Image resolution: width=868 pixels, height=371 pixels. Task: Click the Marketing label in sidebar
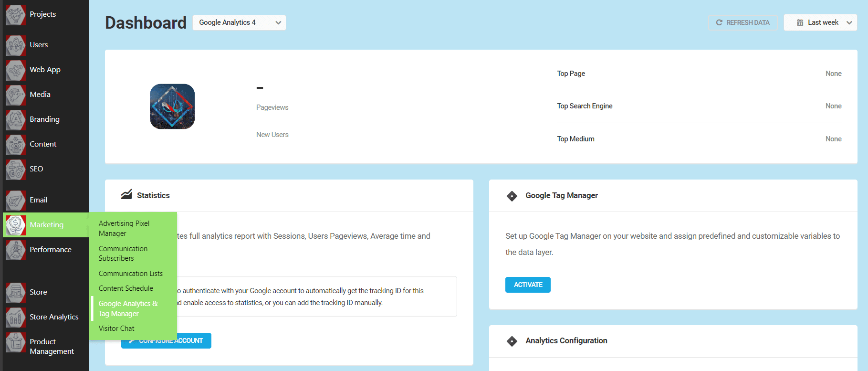click(47, 225)
